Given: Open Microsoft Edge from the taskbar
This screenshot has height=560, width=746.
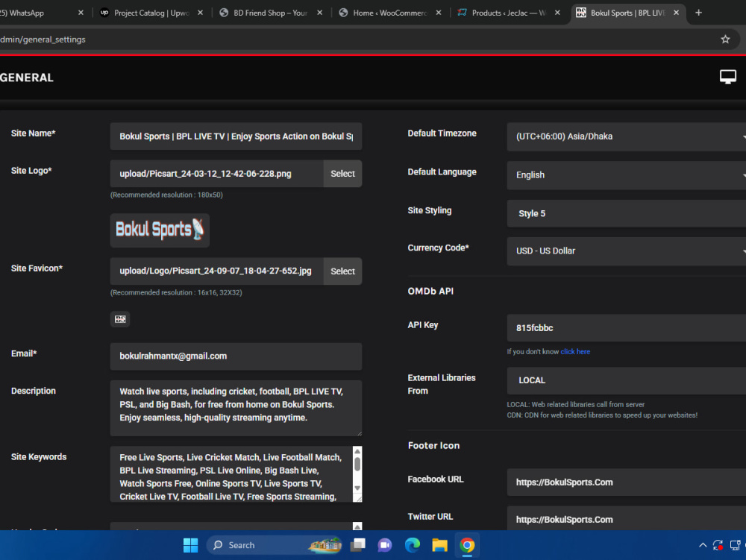Looking at the screenshot, I should pos(412,545).
